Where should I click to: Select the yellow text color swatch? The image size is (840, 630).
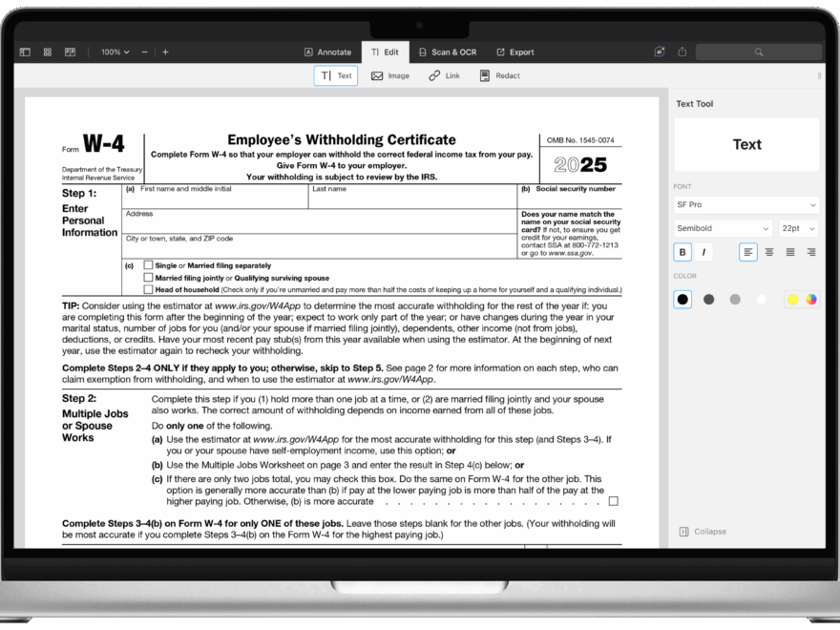[x=792, y=299]
